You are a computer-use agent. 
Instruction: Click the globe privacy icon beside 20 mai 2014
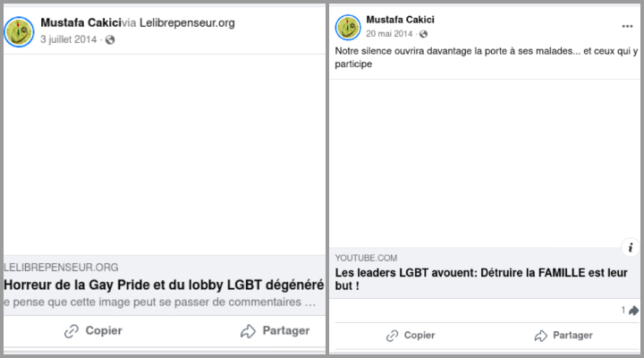tap(422, 34)
